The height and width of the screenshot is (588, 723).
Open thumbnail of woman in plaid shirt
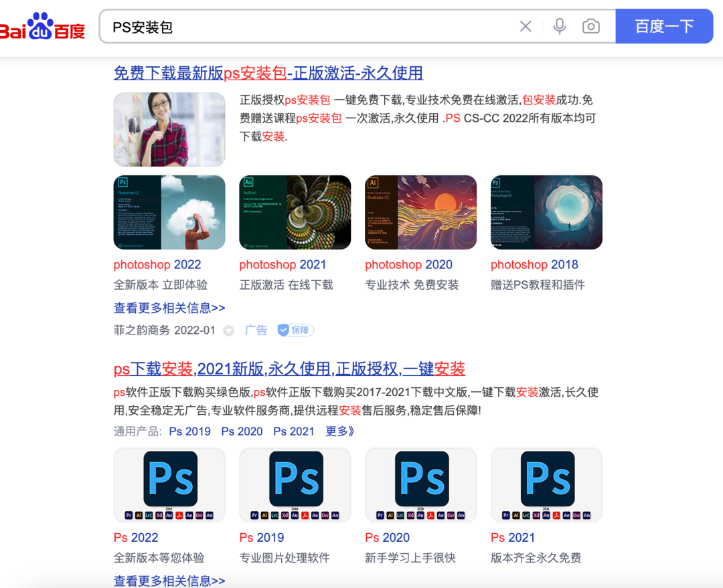click(x=169, y=130)
